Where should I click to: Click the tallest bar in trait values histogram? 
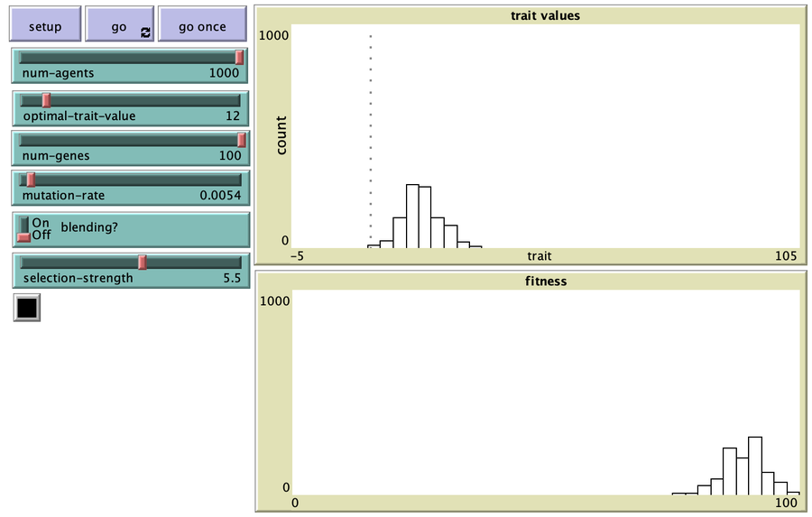(x=412, y=216)
